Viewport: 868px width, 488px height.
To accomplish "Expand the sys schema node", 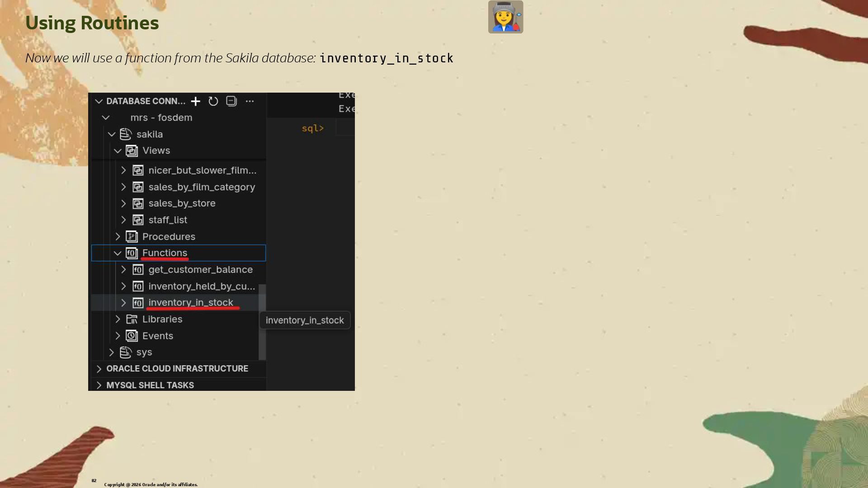I will [112, 352].
